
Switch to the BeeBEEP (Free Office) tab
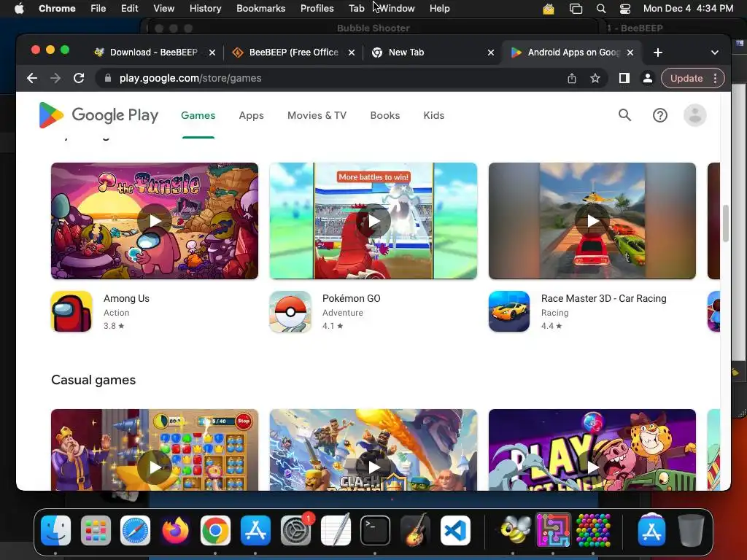293,52
